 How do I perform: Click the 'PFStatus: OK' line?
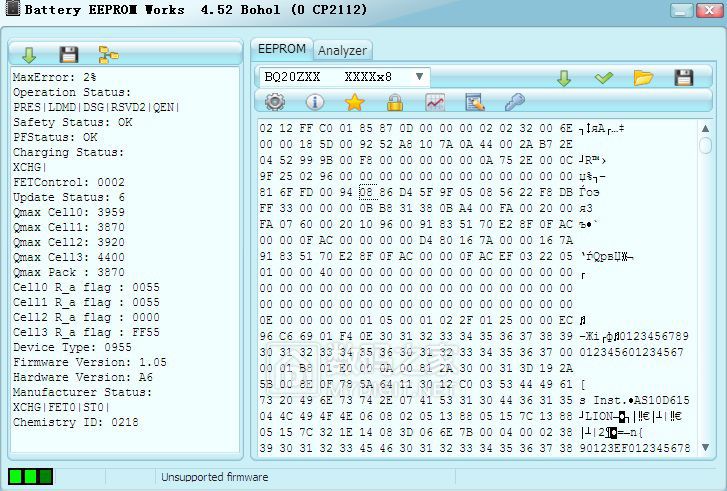point(55,137)
